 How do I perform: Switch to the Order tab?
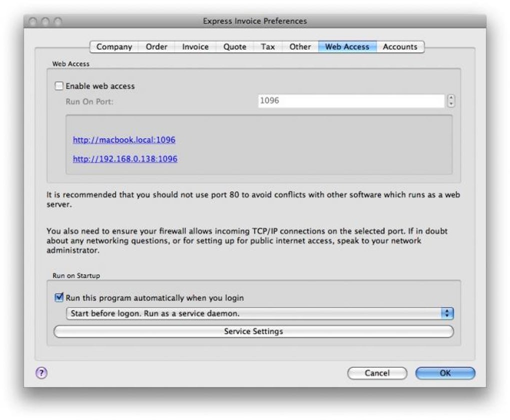156,47
